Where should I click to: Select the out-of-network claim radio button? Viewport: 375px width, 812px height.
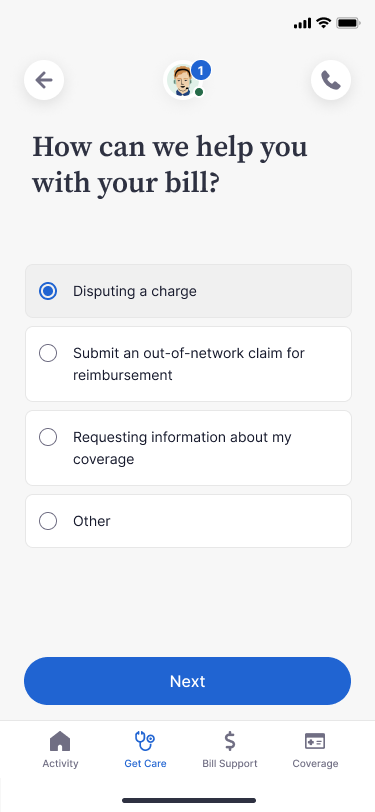coord(48,353)
